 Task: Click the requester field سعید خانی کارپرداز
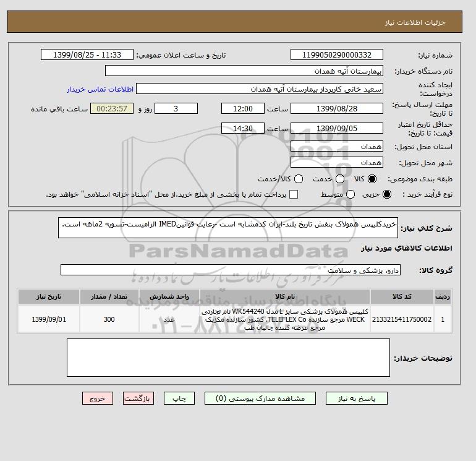click(x=260, y=88)
